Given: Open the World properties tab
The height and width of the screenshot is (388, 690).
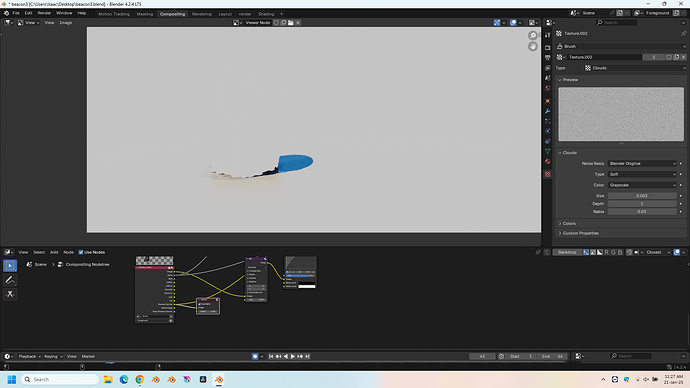Looking at the screenshot, I should tap(547, 88).
